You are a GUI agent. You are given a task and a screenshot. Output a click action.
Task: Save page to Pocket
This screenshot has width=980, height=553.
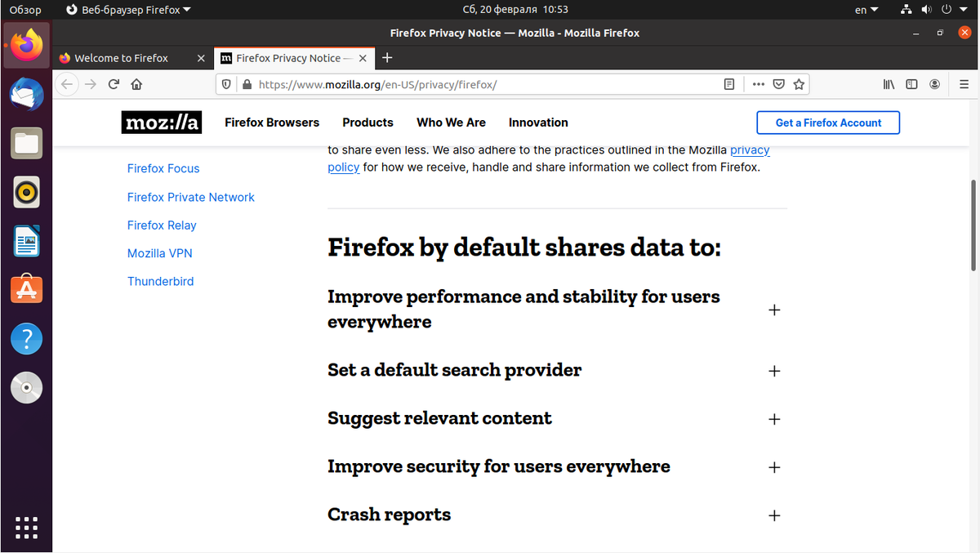[x=779, y=84]
